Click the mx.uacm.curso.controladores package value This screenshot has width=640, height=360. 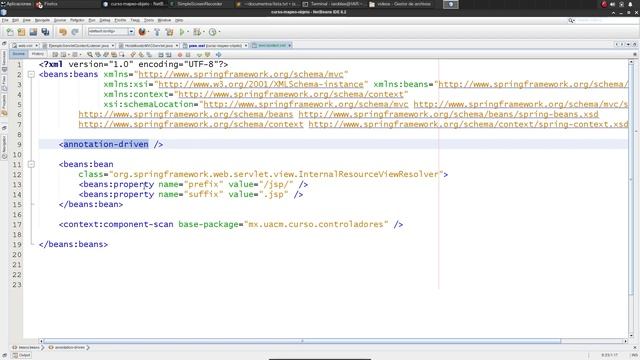(316, 224)
